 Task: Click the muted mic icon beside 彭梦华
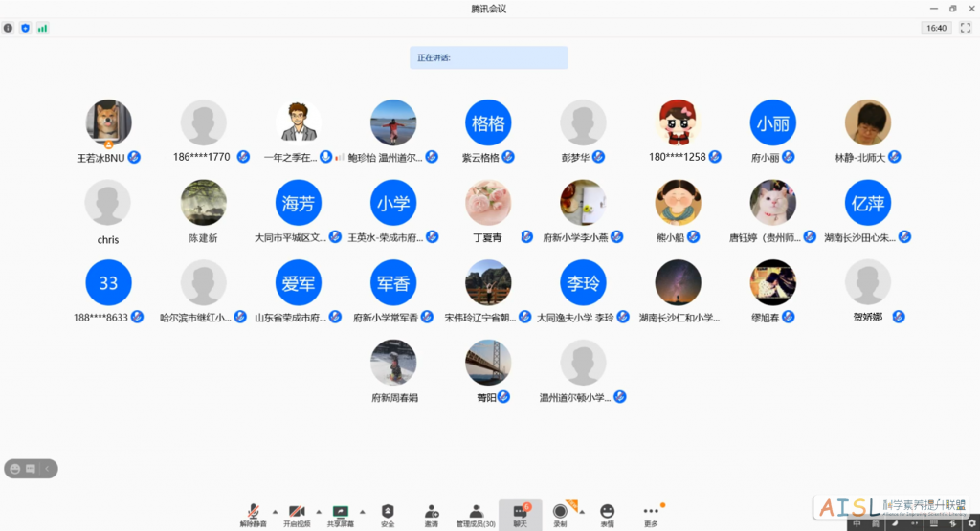coord(599,157)
